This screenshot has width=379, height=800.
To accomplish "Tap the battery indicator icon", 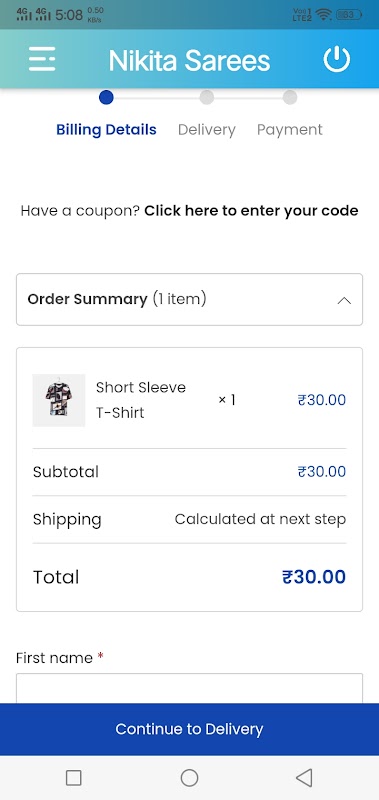I will coord(349,14).
